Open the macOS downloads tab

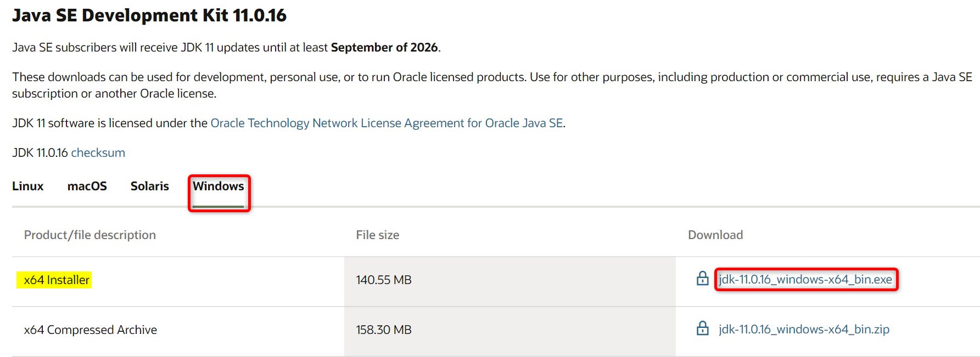click(x=87, y=186)
